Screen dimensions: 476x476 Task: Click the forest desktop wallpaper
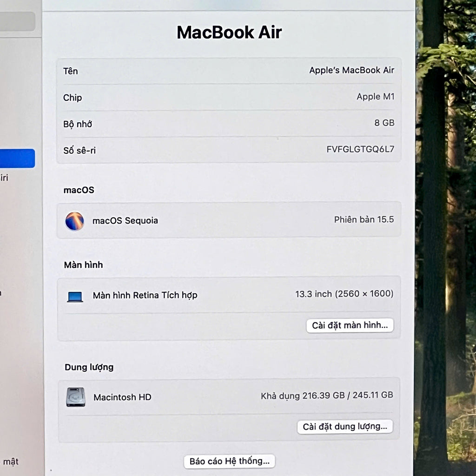click(445, 232)
